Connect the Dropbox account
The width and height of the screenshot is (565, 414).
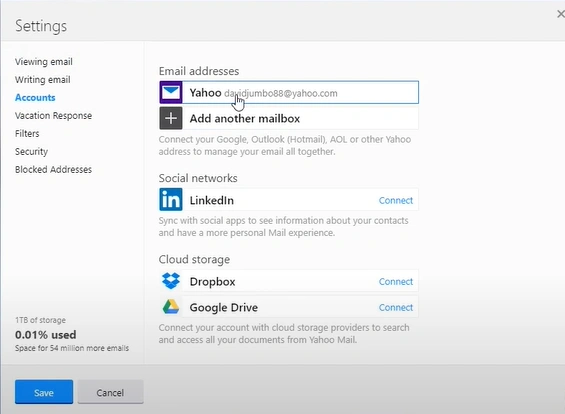(396, 281)
